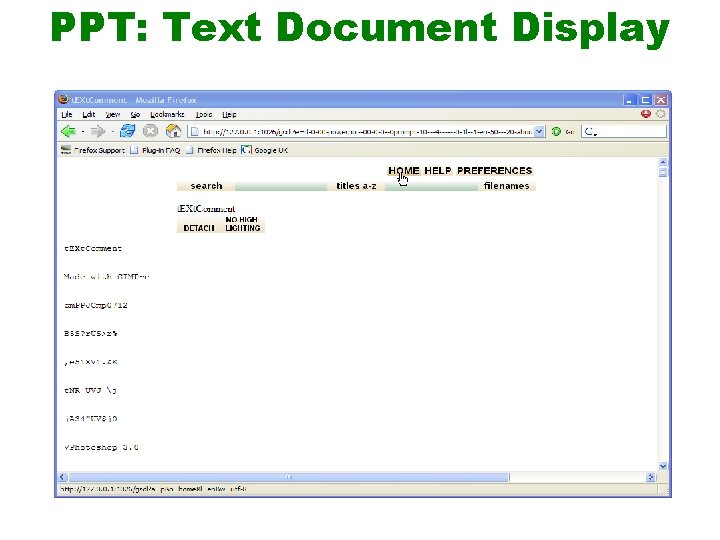Close the Firefox window
This screenshot has height=540, width=720.
[661, 100]
